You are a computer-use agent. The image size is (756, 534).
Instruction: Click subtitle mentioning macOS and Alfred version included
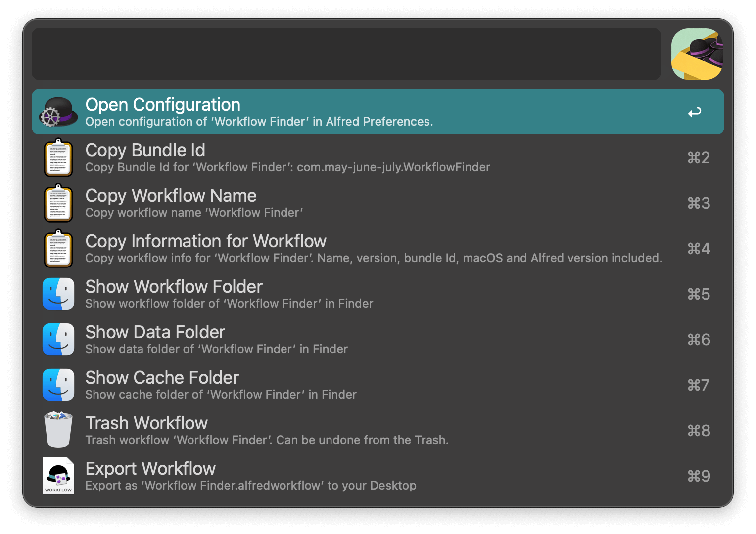(x=374, y=258)
